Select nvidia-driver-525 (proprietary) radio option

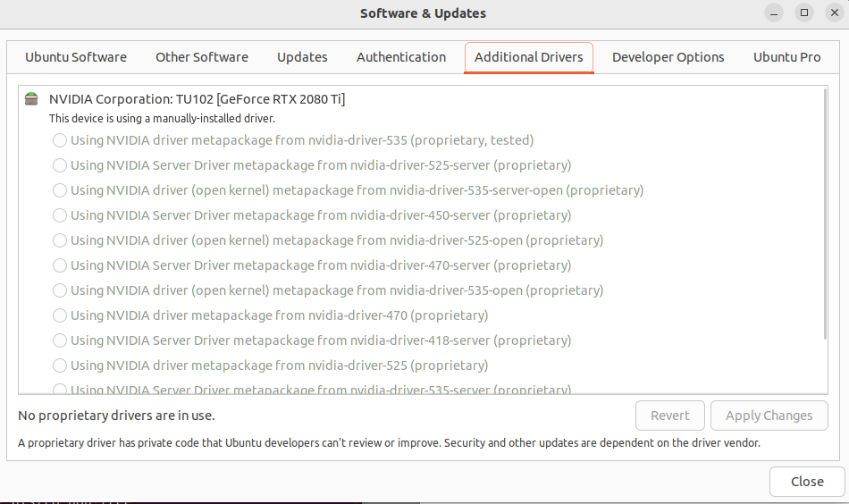tap(60, 365)
